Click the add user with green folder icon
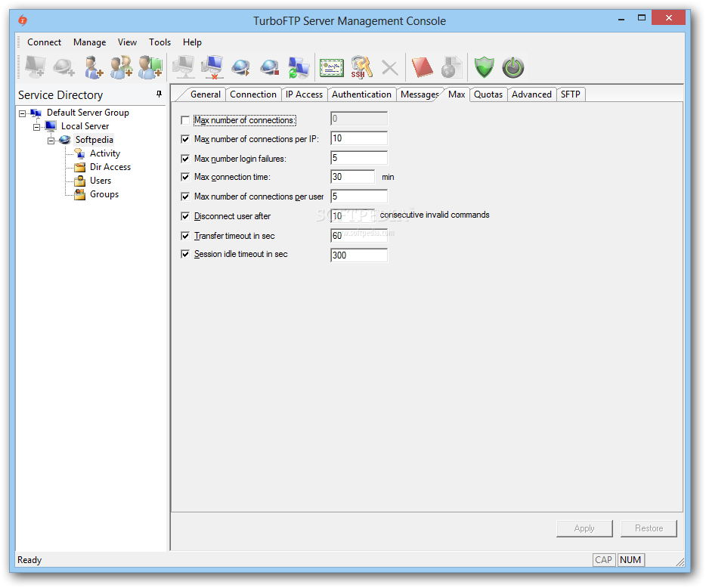 point(150,67)
